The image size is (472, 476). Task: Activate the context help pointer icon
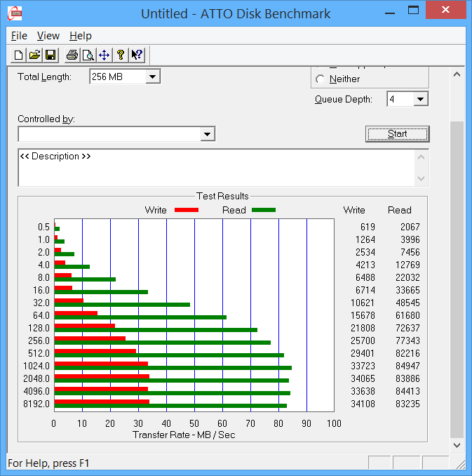[x=137, y=55]
